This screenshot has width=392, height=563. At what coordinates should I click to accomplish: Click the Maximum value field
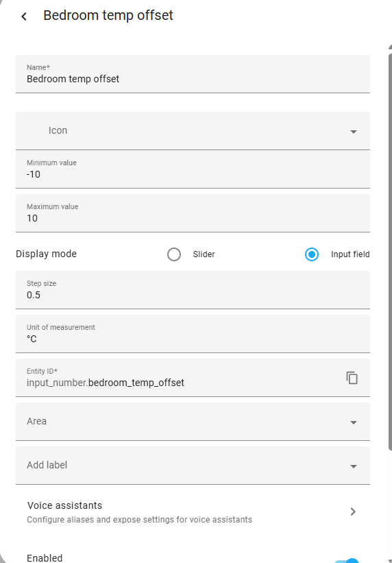click(193, 213)
